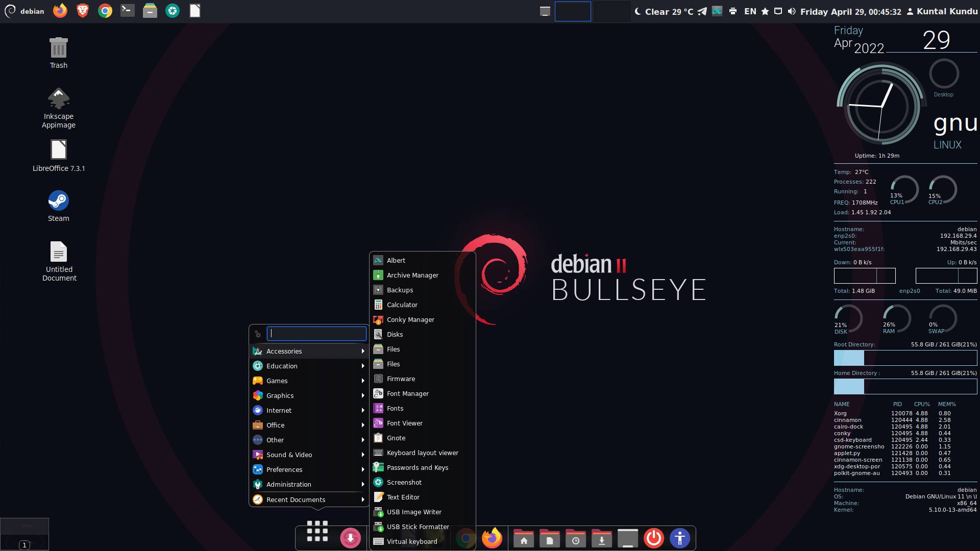Image resolution: width=980 pixels, height=551 pixels.
Task: Click the star tray icon
Action: pos(765,11)
